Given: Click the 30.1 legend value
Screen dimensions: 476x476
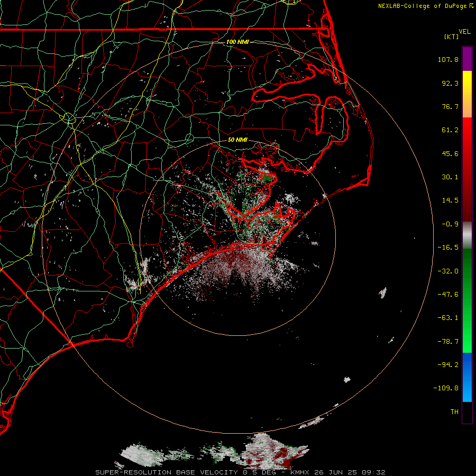Looking at the screenshot, I should pyautogui.click(x=450, y=177).
